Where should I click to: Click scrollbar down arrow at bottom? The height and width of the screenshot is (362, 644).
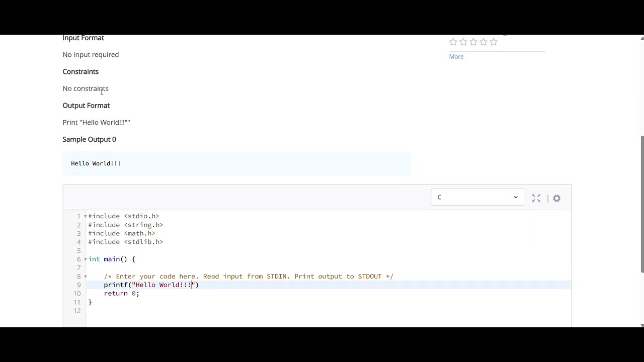pos(642,325)
